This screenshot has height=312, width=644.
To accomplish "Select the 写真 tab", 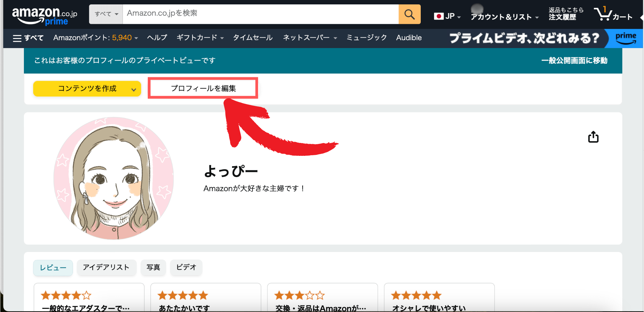I will (x=153, y=267).
